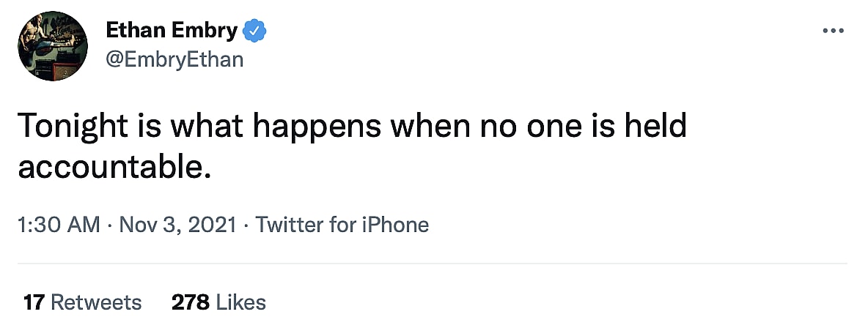Open the @EmbryEthan handle link
This screenshot has height=336, width=868.
pos(174,59)
